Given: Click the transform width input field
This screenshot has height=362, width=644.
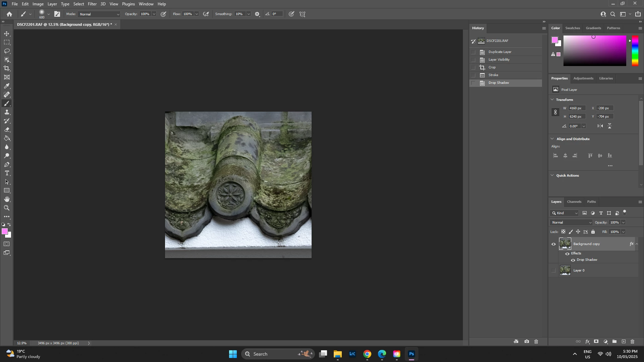Looking at the screenshot, I should (577, 108).
